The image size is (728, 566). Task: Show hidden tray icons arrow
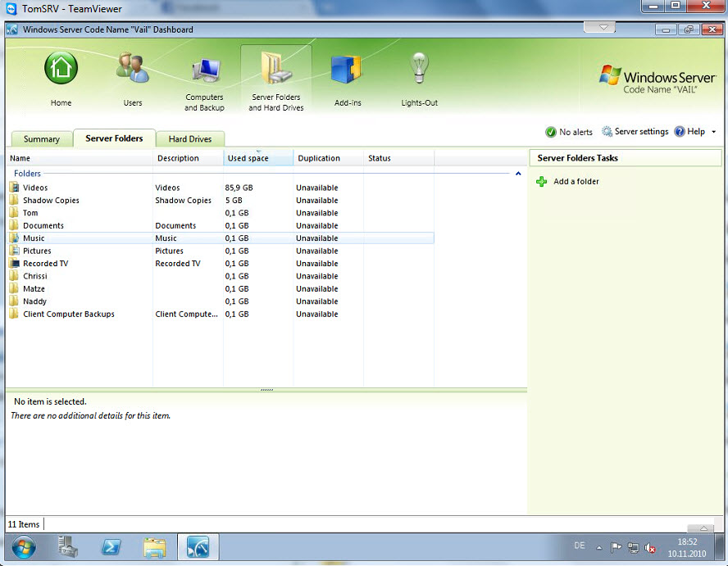(599, 548)
